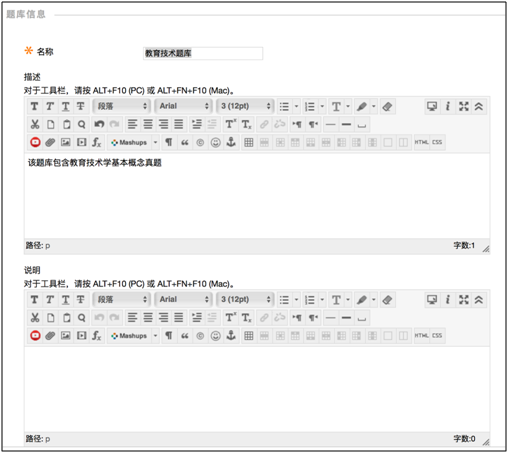The width and height of the screenshot is (509, 453).
Task: Click the anchor icon in description toolbar
Action: [231, 142]
